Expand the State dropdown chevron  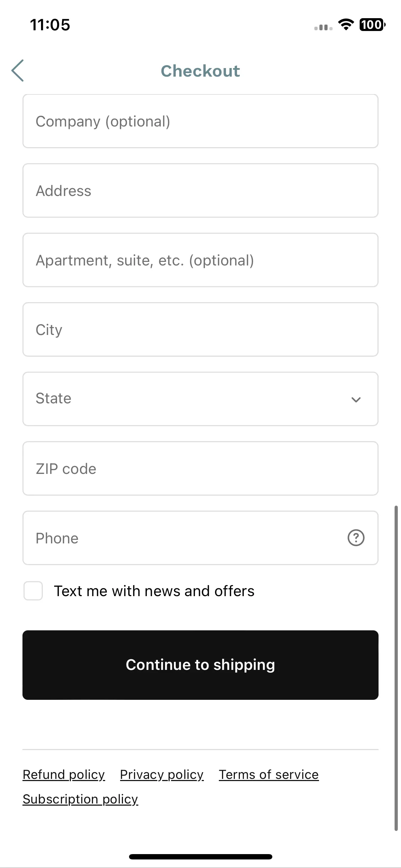pos(356,399)
